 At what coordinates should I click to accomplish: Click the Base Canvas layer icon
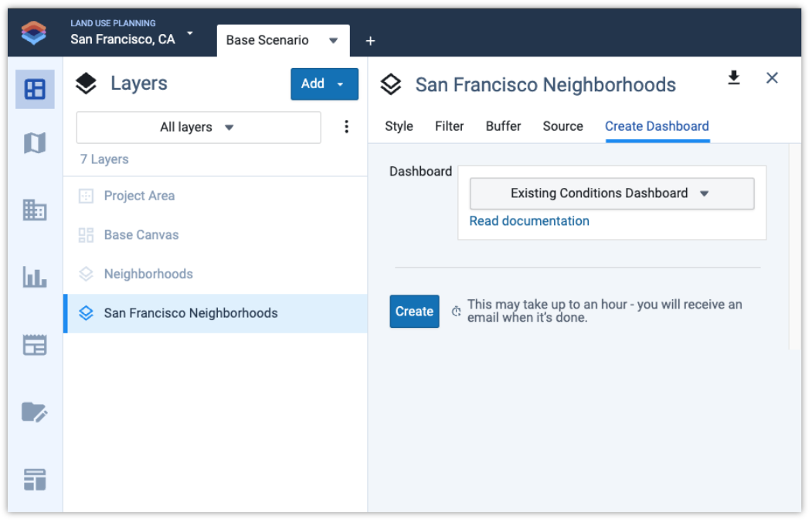tap(86, 235)
